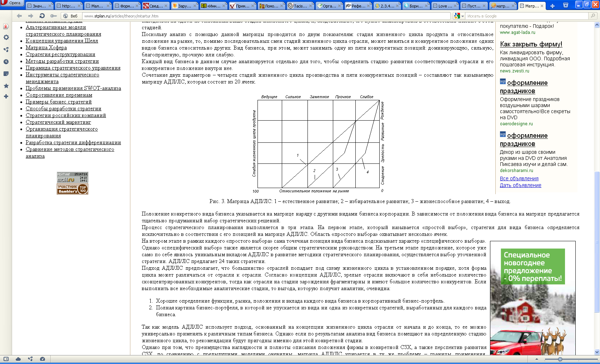Reload the current page
Viewport: 600px width, 364px height.
pos(42,16)
